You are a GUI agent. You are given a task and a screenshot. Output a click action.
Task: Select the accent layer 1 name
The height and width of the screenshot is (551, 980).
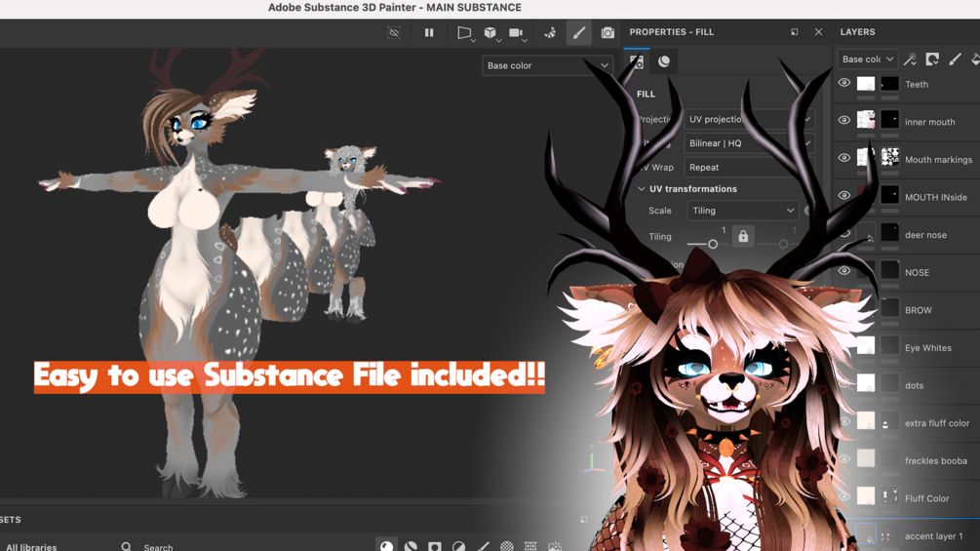pos(934,536)
